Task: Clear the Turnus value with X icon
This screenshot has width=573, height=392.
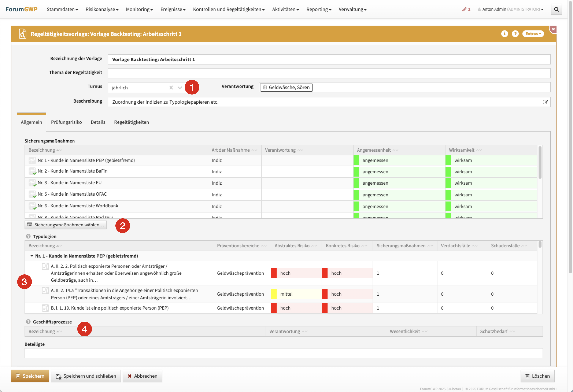Action: [x=171, y=88]
